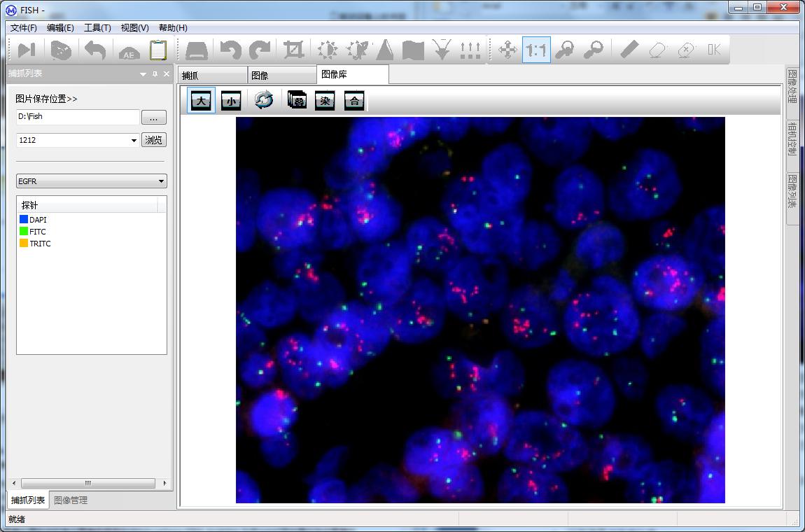Open the 工具(T) menu
805x532 pixels.
[x=97, y=28]
